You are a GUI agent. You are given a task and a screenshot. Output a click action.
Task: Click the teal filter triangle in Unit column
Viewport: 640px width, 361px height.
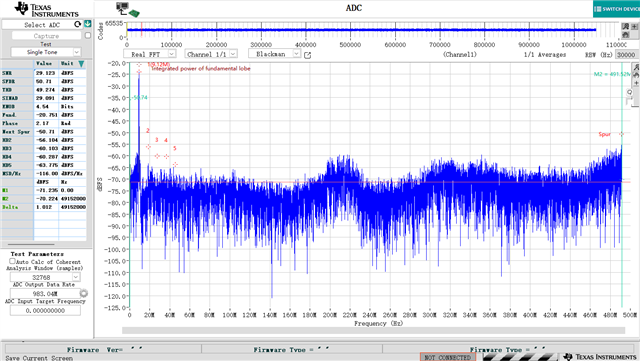pyautogui.click(x=81, y=64)
